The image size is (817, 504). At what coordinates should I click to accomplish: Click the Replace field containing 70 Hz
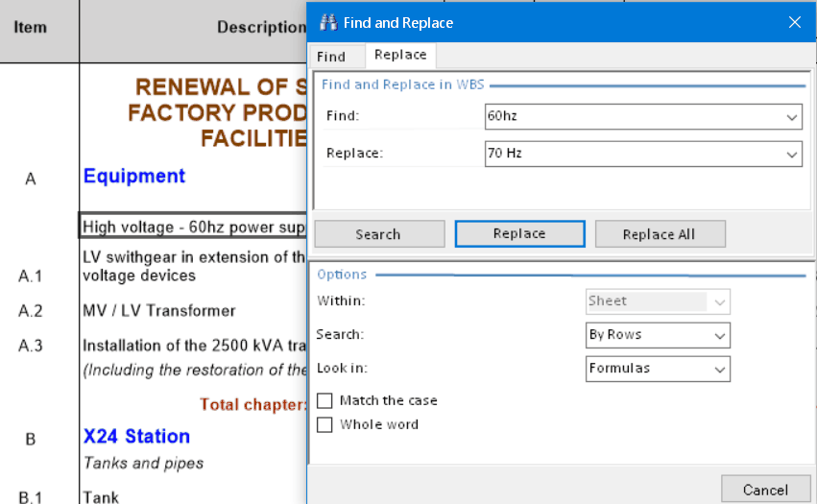click(634, 154)
